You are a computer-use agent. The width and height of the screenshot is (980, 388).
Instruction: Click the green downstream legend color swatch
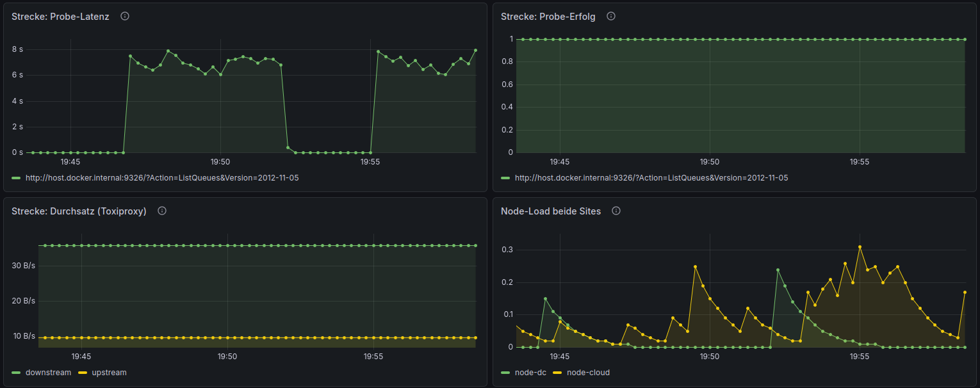pos(17,373)
